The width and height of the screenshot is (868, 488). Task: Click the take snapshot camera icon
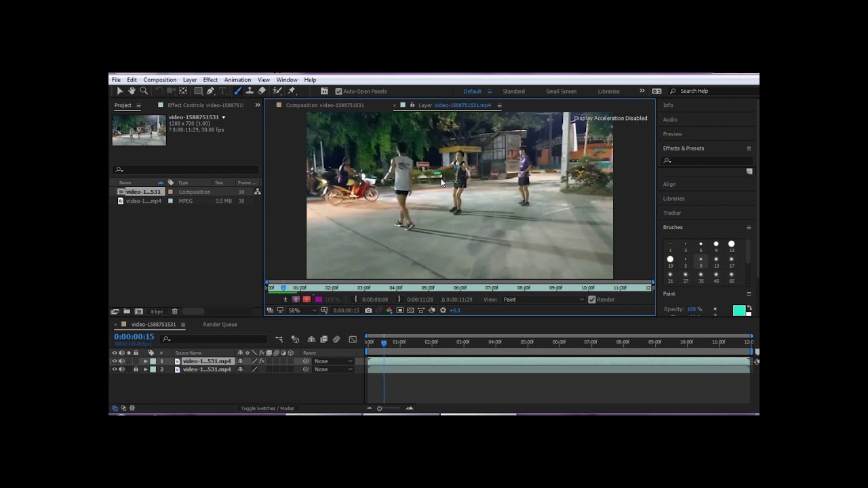(x=368, y=310)
